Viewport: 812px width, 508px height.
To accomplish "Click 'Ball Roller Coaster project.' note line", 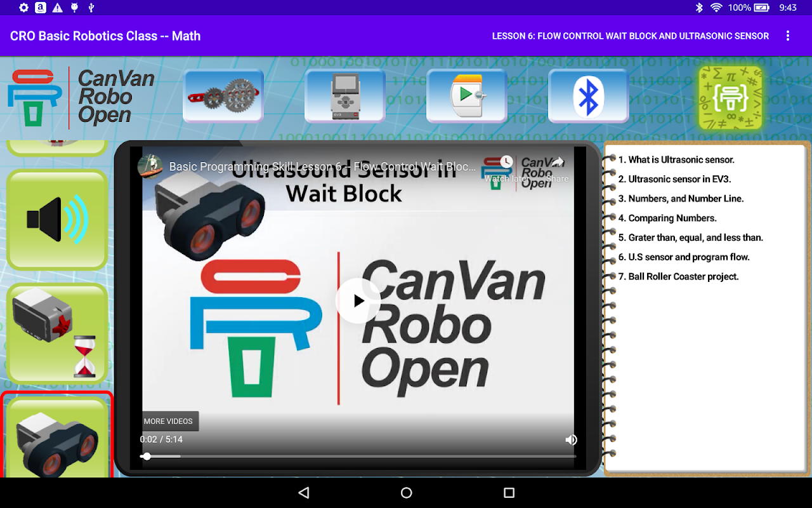I will pyautogui.click(x=678, y=277).
